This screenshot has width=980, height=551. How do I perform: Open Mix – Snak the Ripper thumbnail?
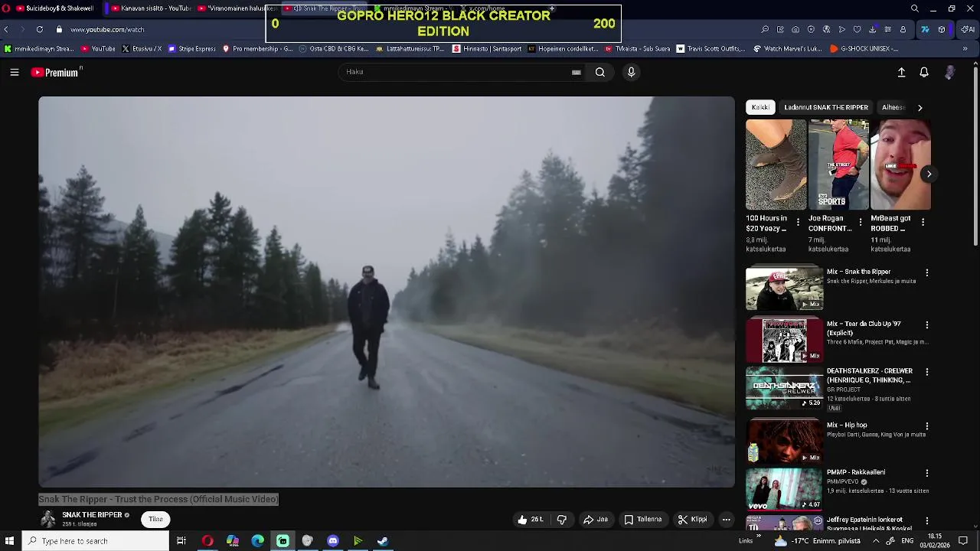(784, 288)
